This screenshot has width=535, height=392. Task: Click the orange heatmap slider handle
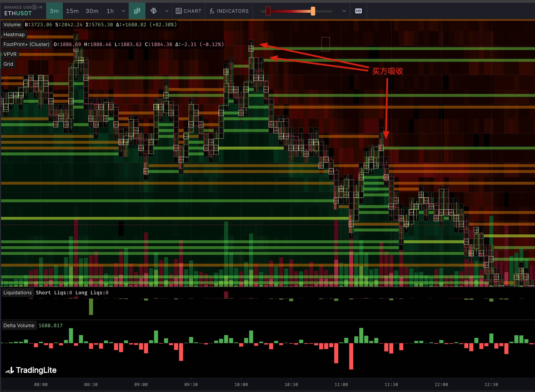coord(313,11)
